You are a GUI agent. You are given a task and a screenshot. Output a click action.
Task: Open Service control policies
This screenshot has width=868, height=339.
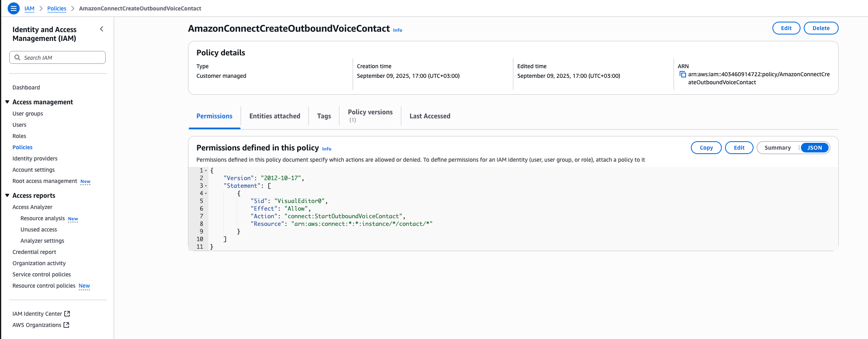coord(41,274)
